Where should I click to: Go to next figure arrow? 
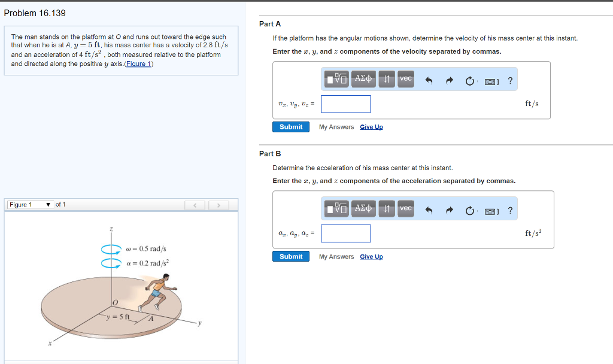click(x=219, y=205)
